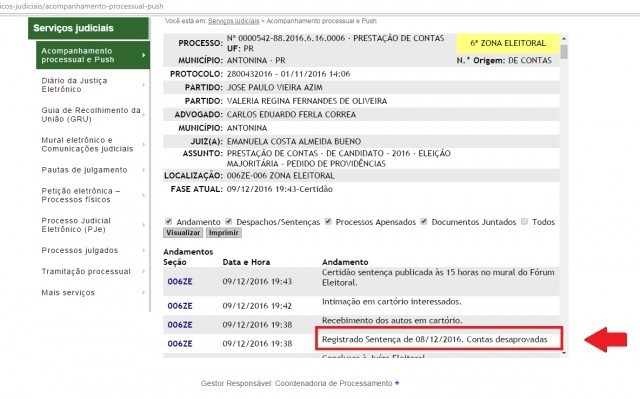The height and width of the screenshot is (399, 640).
Task: Expand arrow beside Petição eletrônica item
Action: [x=144, y=195]
